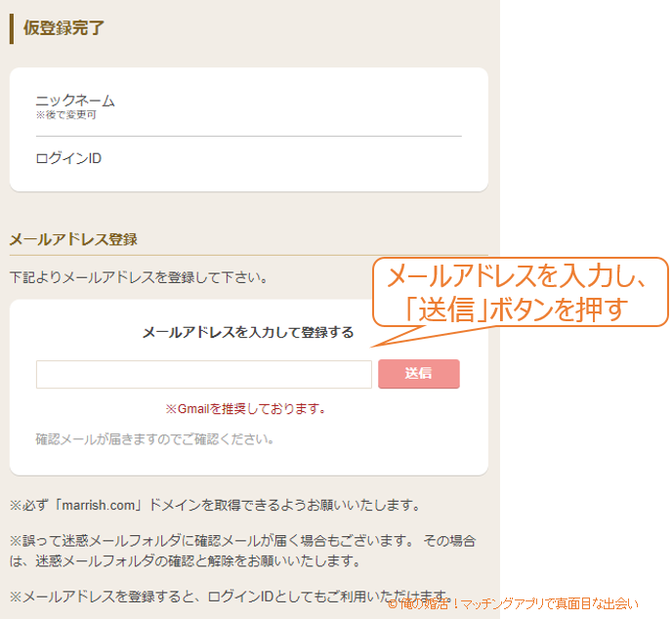Image resolution: width=672 pixels, height=619 pixels.
Task: Click the marrish.com domain notice text
Action: 215,506
